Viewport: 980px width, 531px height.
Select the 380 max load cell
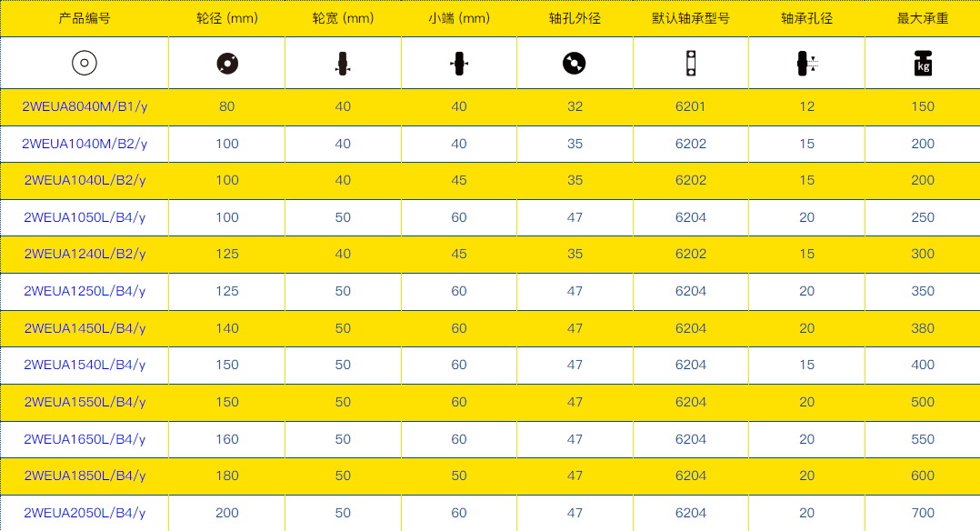[923, 328]
